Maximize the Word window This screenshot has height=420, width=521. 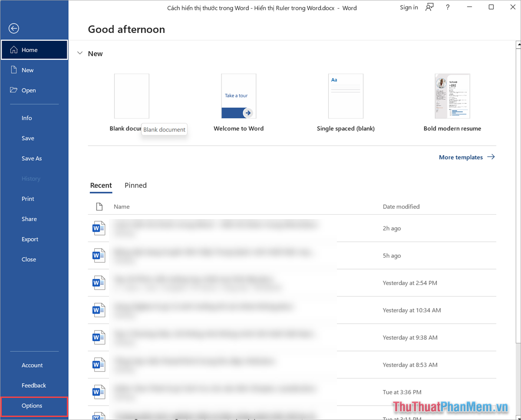(491, 7)
